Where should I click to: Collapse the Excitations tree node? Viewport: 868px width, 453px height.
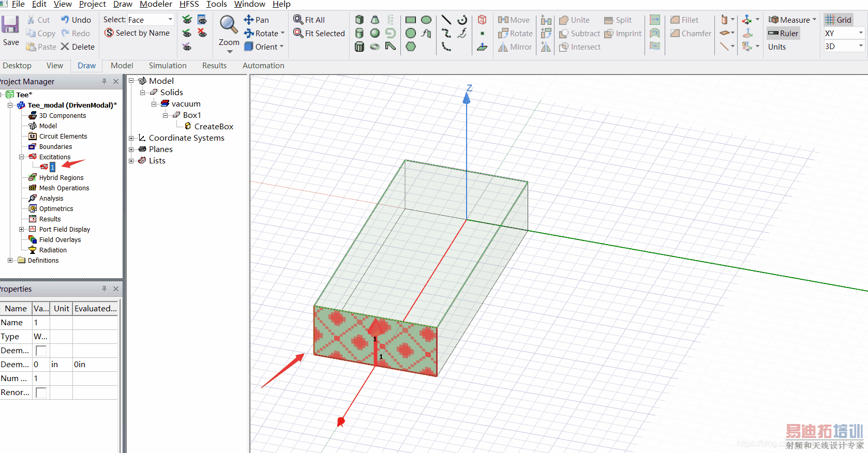click(x=22, y=157)
